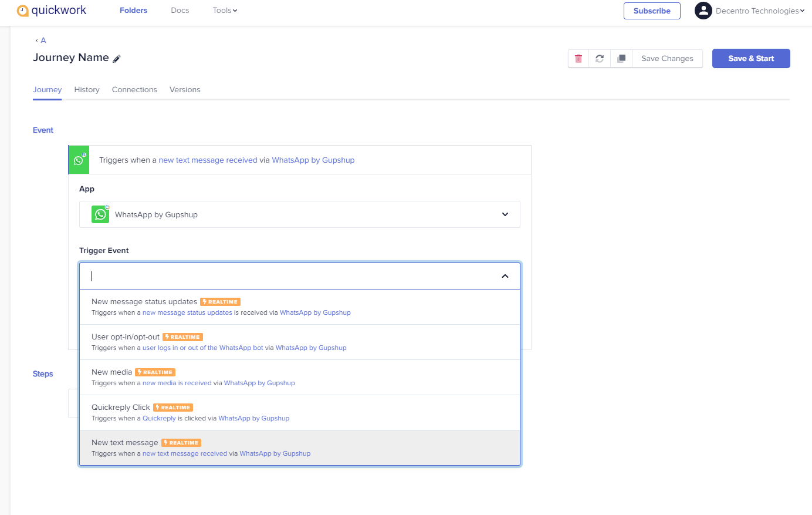The height and width of the screenshot is (515, 812).
Task: Select 'User opt-in/opt-out' trigger option
Action: [x=300, y=342]
